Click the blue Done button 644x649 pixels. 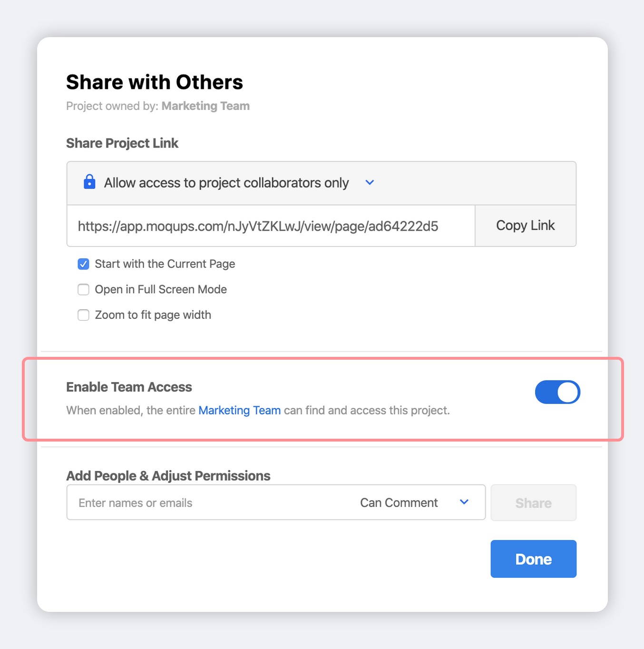pyautogui.click(x=533, y=559)
